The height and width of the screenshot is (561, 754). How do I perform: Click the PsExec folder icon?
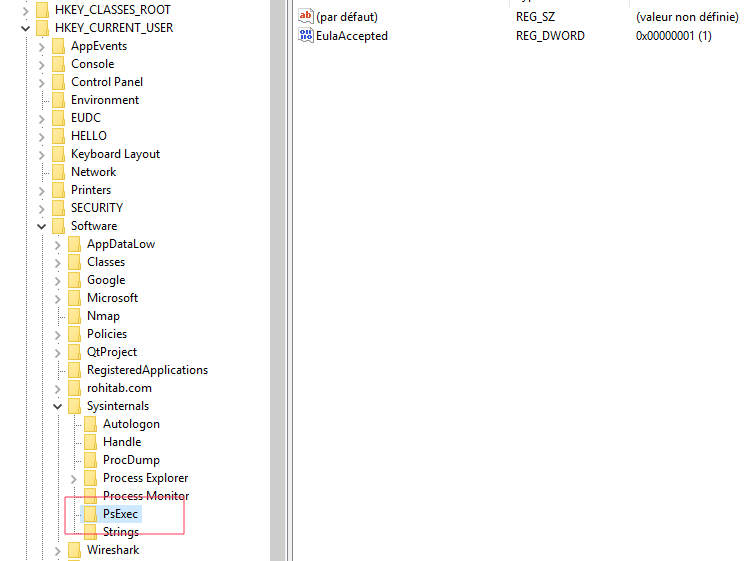(91, 514)
